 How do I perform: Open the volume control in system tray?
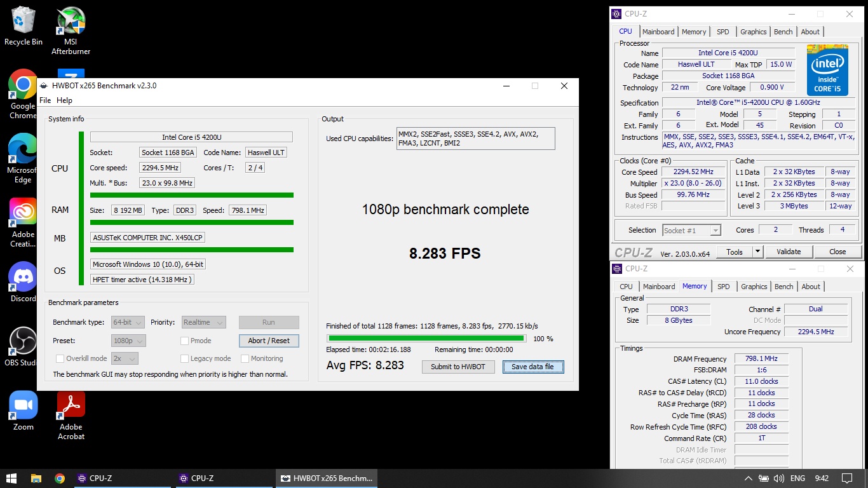779,478
